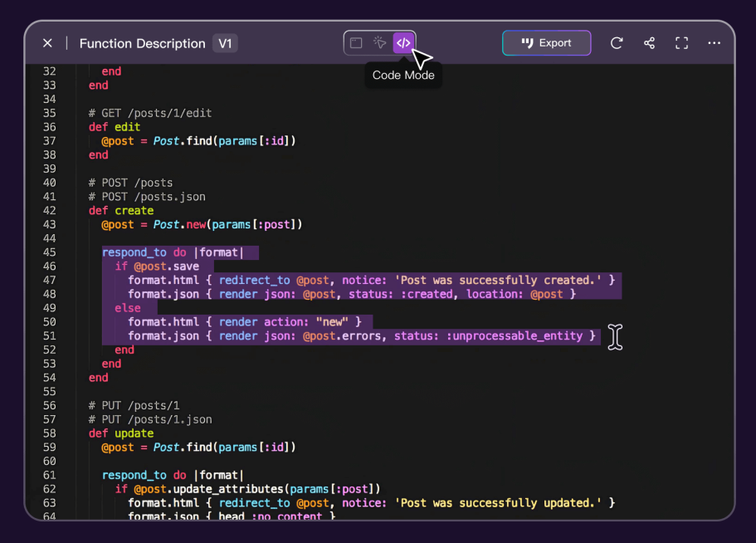Click the '# POST /posts' comment on line 40
The width and height of the screenshot is (756, 543).
[130, 183]
